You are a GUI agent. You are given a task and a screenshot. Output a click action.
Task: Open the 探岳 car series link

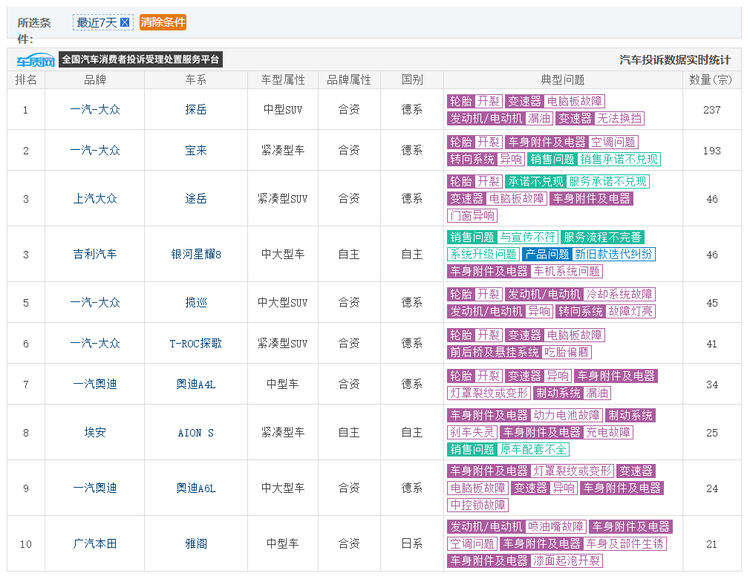(196, 110)
